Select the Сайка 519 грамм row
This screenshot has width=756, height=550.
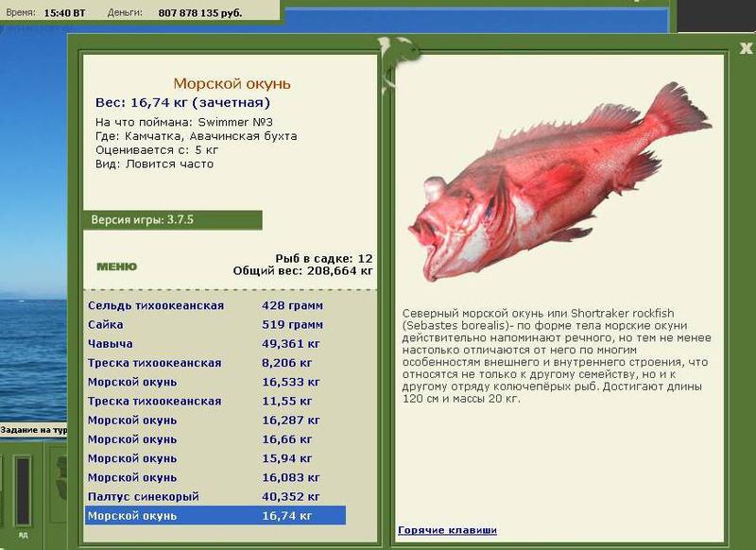(215, 325)
